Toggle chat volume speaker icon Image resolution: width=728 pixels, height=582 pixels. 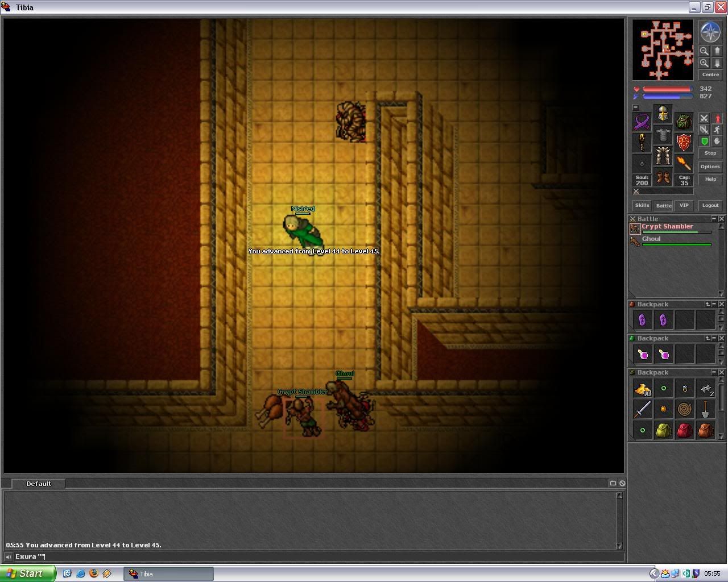click(8, 556)
